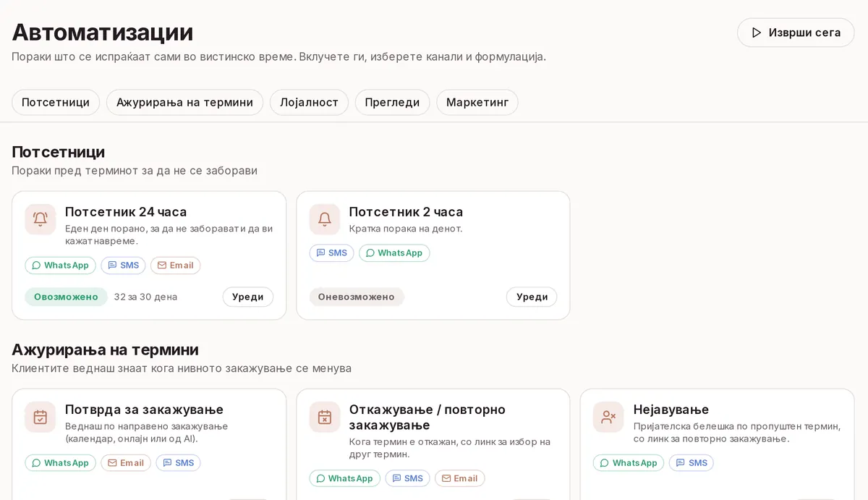Select WhatsApp chip in Потврда за закажување

pos(61,463)
